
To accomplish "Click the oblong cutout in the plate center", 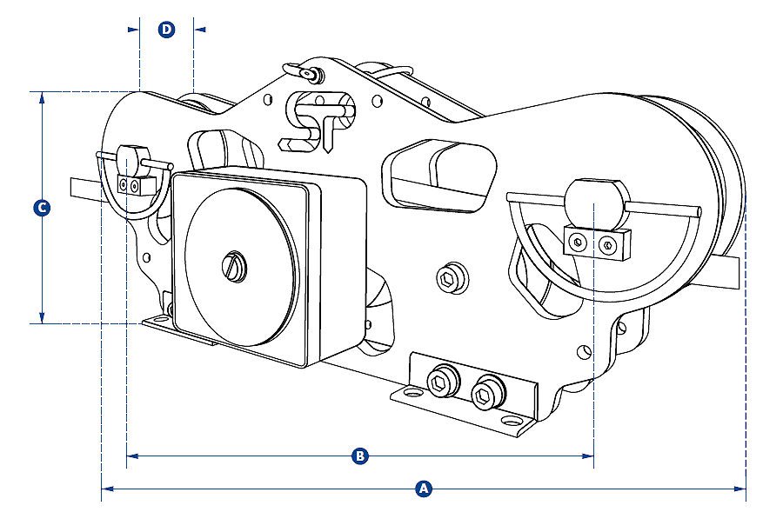I will (x=438, y=176).
